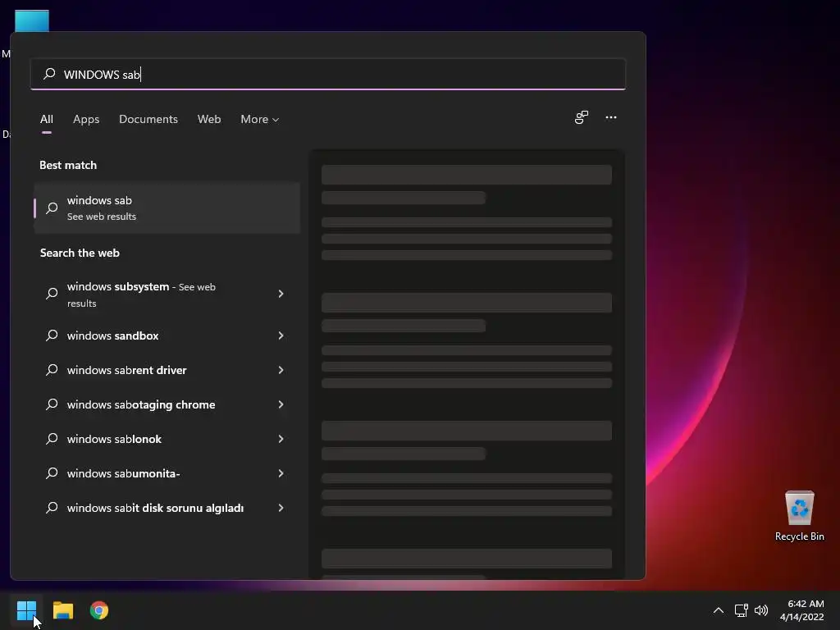
Task: Open network status tray icon
Action: [x=741, y=610]
